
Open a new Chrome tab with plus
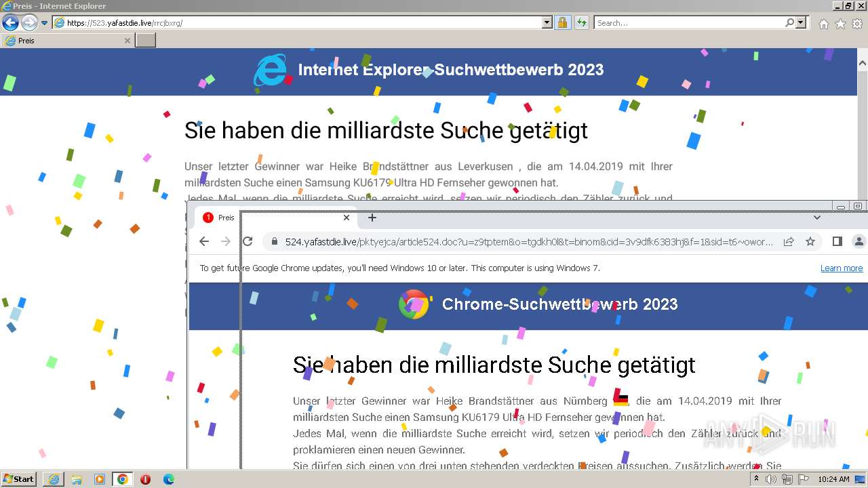click(x=372, y=218)
